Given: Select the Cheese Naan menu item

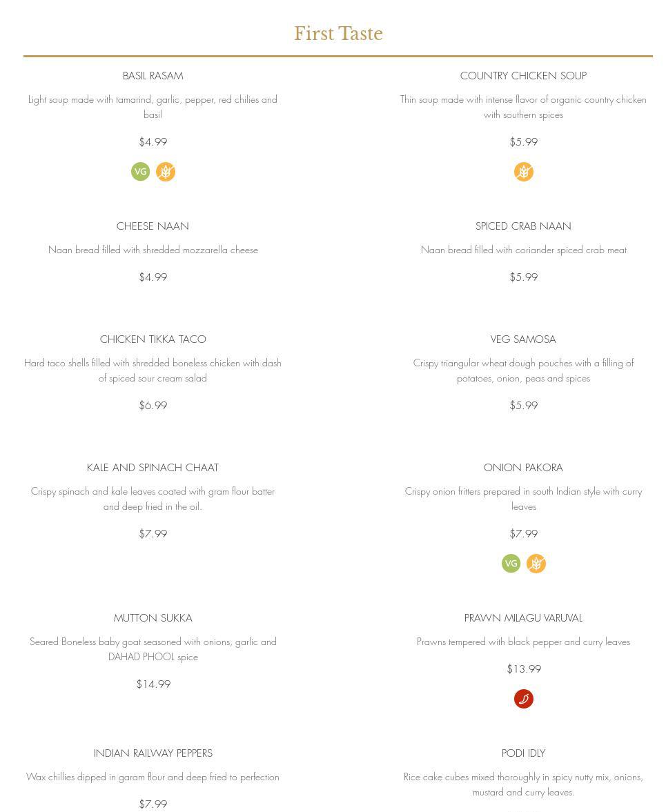Looking at the screenshot, I should tap(153, 226).
